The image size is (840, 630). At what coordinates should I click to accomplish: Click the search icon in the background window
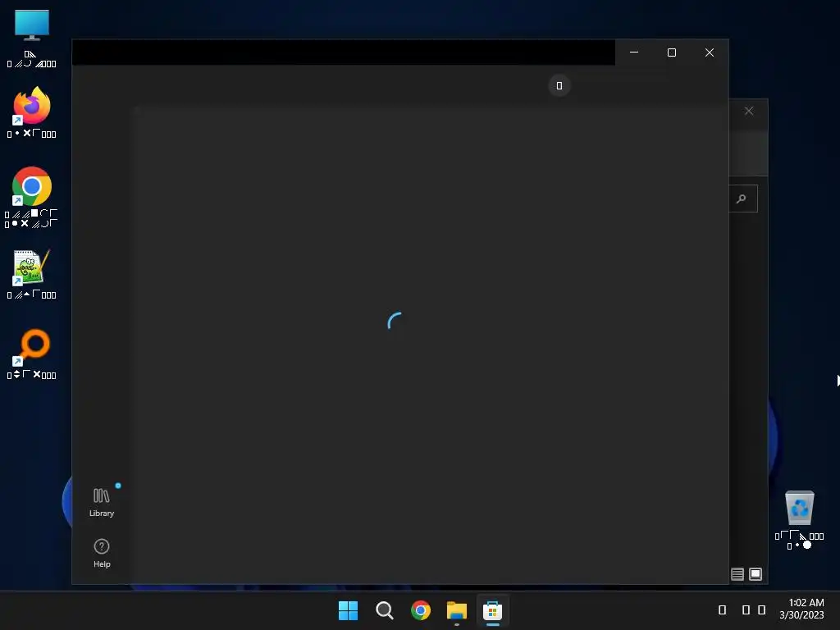tap(742, 199)
